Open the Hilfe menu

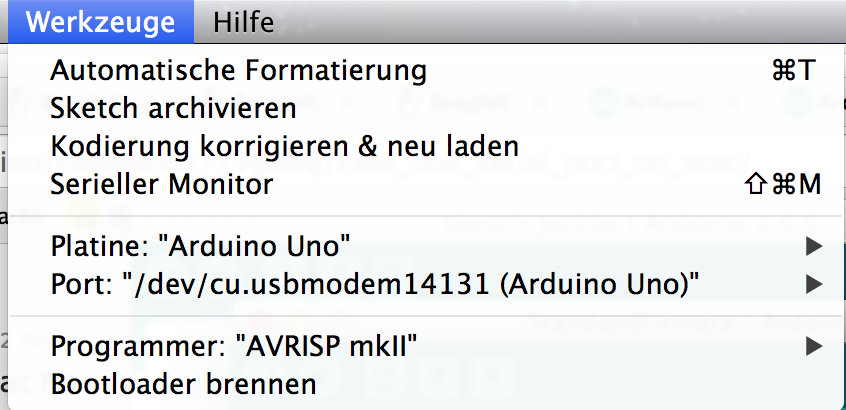[x=243, y=21]
